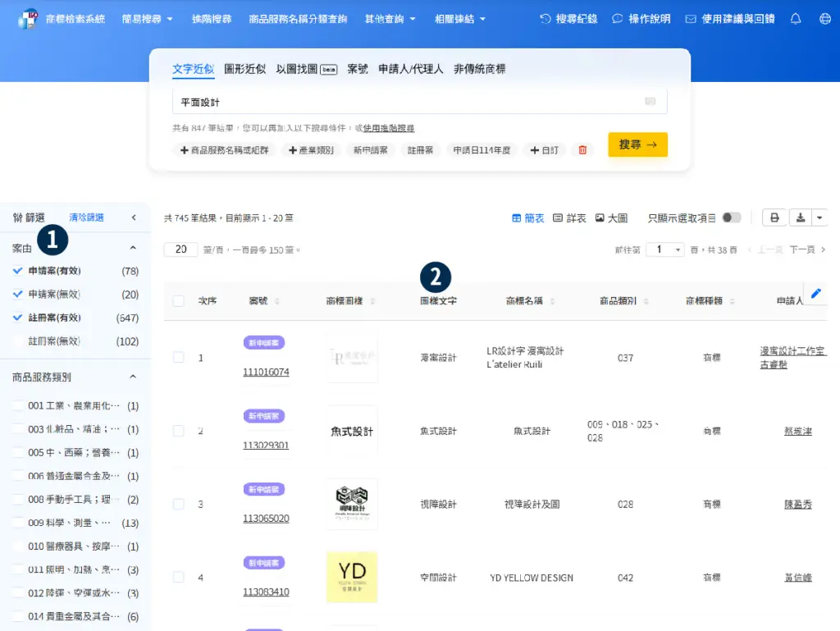The image size is (840, 631).
Task: Click the yellow 搜尋 search button
Action: [x=637, y=143]
